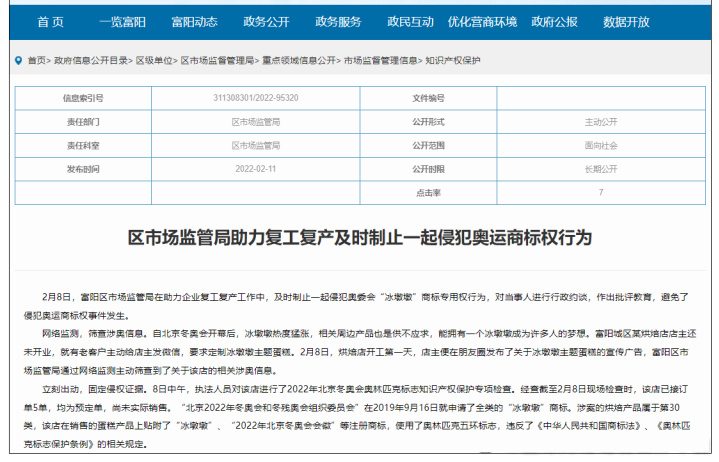Click the 知识产权保护 breadcrumb link

(x=453, y=60)
